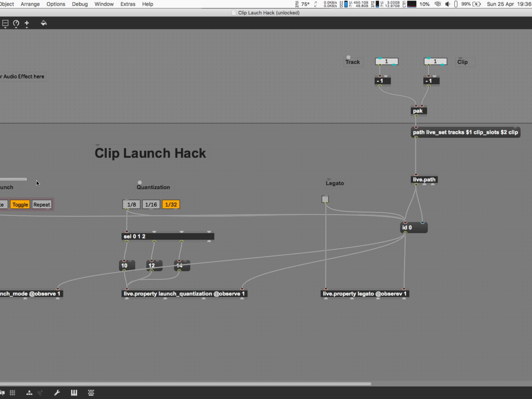532x399 pixels.
Task: Click the keyboard icon in bottom toolbar
Action: pyautogui.click(x=91, y=392)
